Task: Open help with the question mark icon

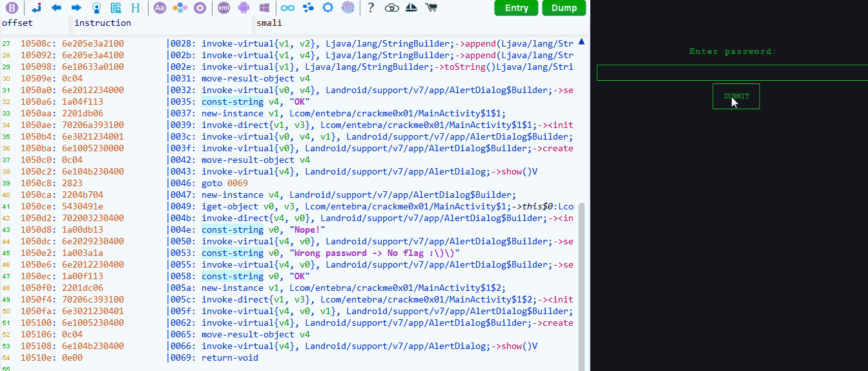Action: point(371,8)
